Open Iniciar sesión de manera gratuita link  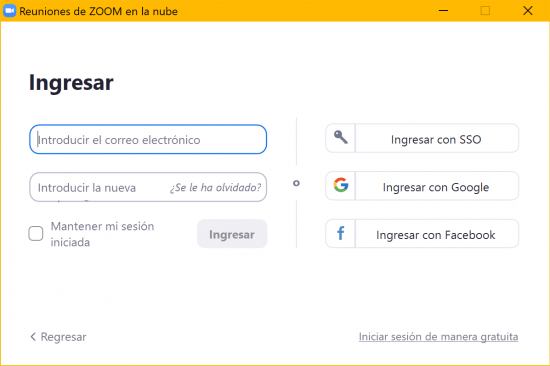[x=438, y=337]
